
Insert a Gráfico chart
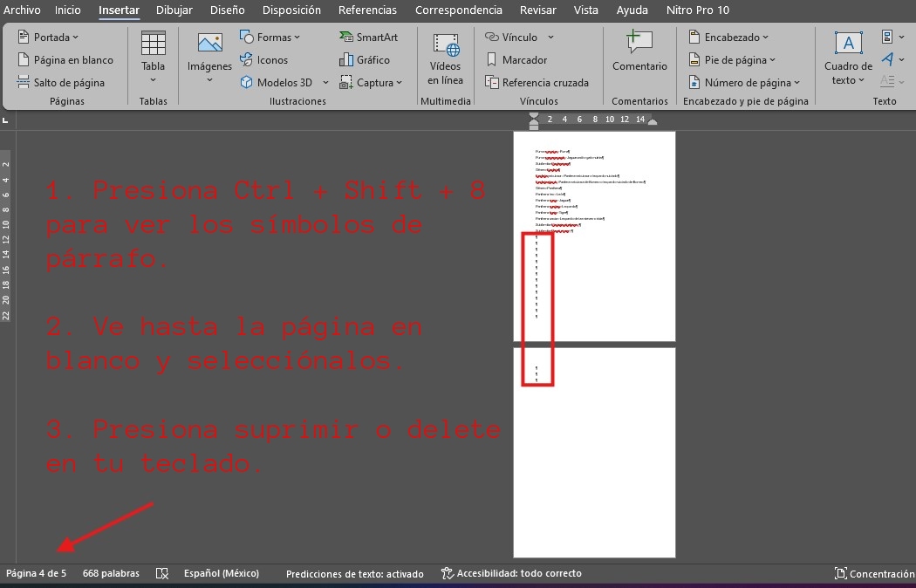(x=365, y=59)
